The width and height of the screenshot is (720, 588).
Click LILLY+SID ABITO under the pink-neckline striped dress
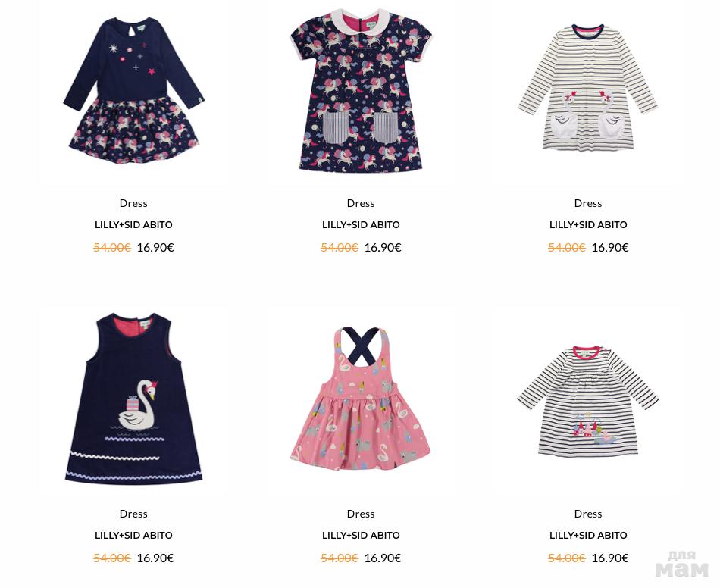point(588,535)
